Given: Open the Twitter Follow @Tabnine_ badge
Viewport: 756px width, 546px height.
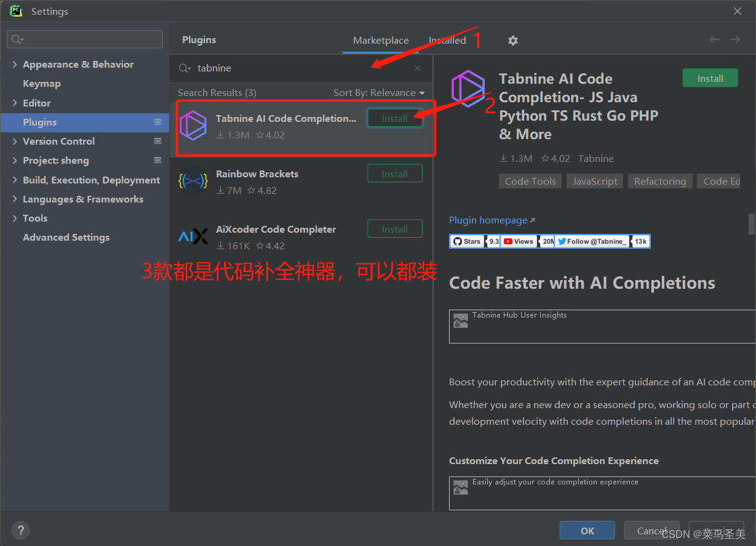Looking at the screenshot, I should pyautogui.click(x=602, y=241).
